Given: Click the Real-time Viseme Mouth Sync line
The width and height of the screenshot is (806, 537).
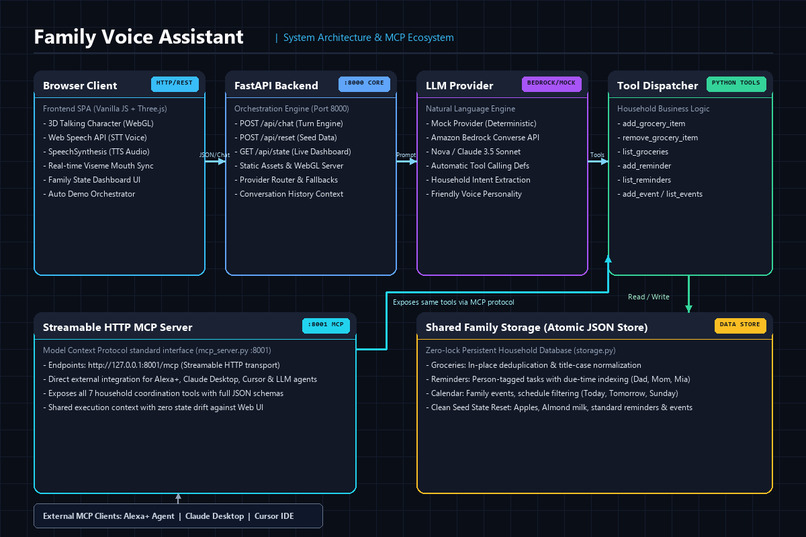Looking at the screenshot, I should click(98, 166).
